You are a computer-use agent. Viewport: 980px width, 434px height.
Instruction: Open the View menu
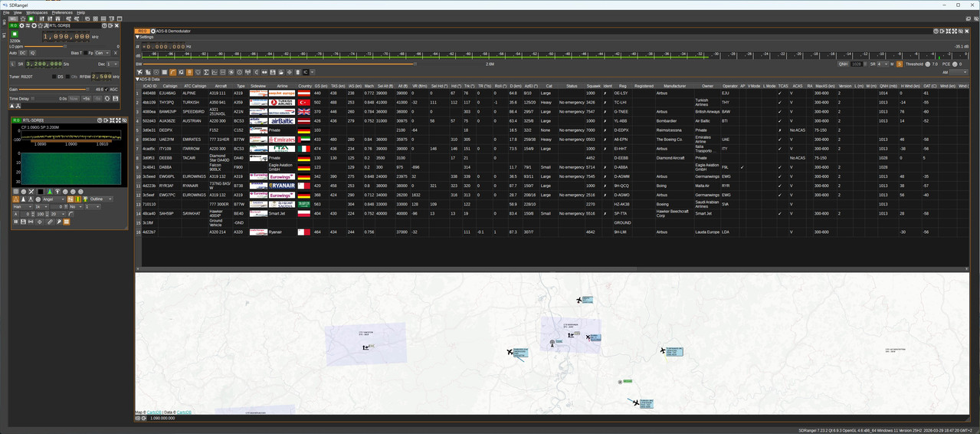click(18, 12)
